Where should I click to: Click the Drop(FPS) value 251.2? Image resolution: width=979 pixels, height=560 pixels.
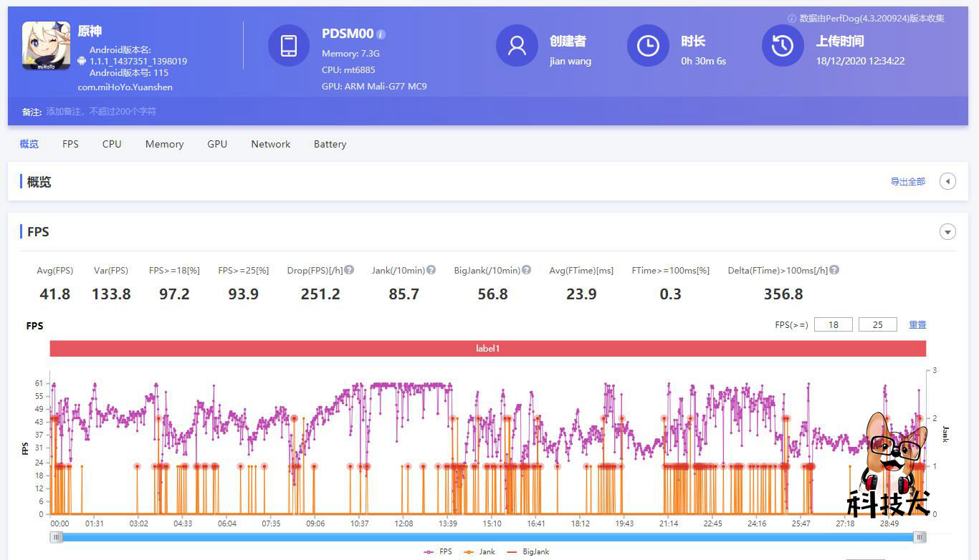320,294
